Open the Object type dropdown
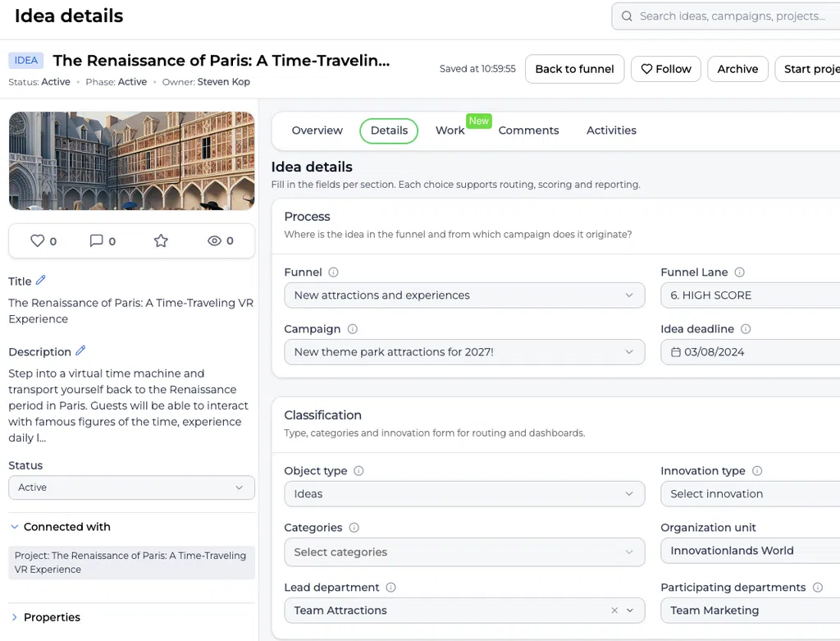The image size is (840, 641). 464,493
